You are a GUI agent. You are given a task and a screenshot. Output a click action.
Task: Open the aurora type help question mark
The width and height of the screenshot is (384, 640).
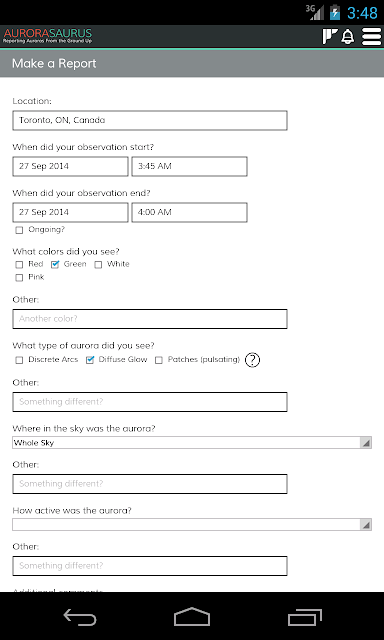pyautogui.click(x=253, y=360)
